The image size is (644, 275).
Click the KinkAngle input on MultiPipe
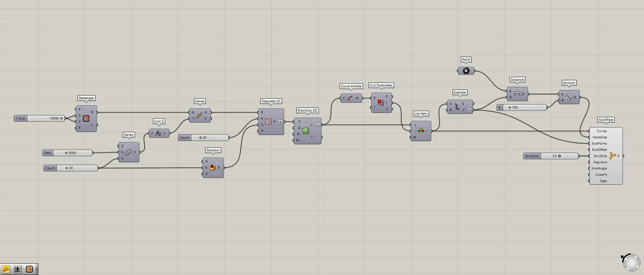tap(599, 168)
